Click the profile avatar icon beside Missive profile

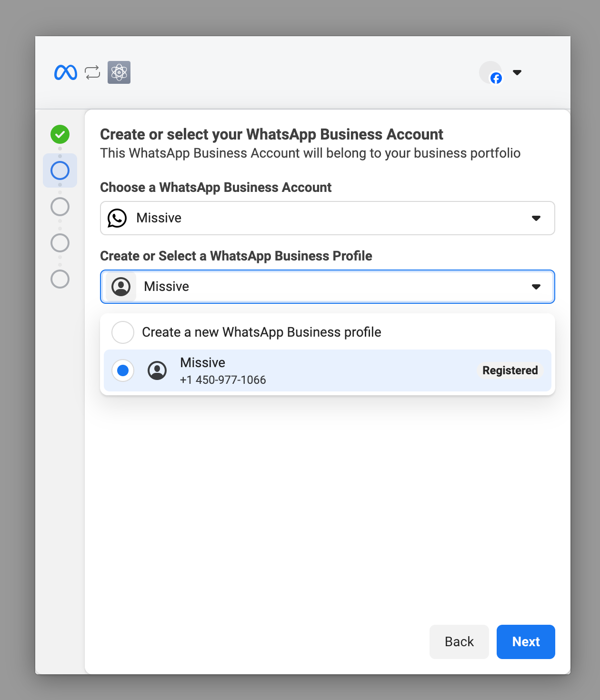pos(121,286)
